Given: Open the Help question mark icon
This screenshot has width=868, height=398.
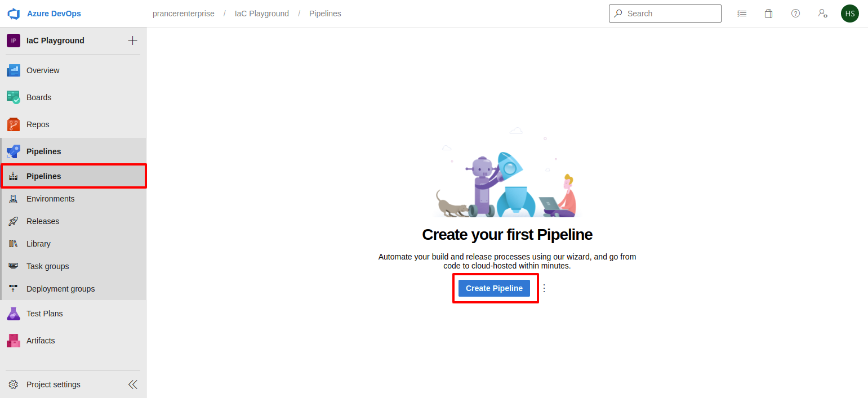Looking at the screenshot, I should [x=795, y=14].
